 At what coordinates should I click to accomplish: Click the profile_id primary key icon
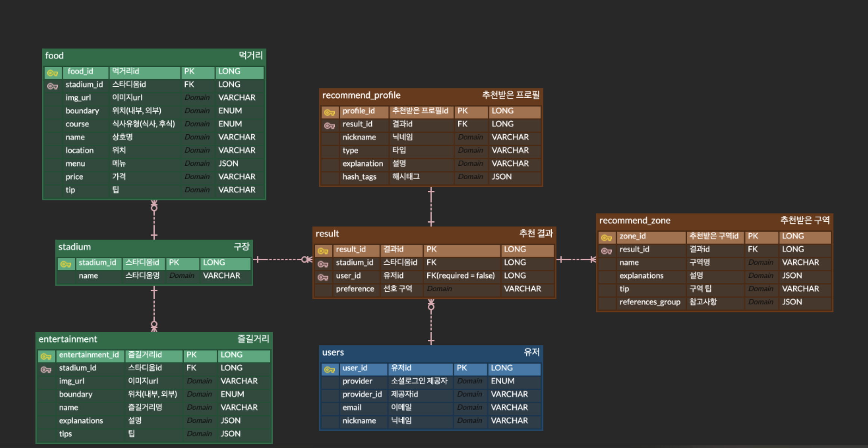[x=329, y=112]
